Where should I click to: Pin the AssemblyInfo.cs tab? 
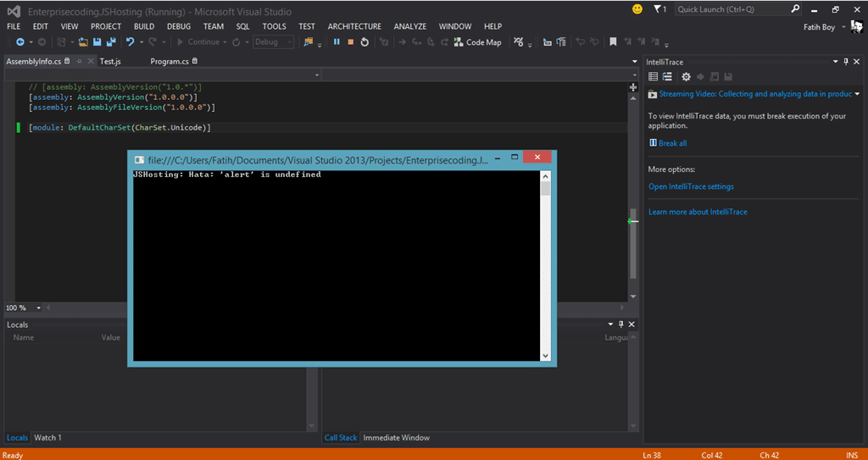coord(79,62)
